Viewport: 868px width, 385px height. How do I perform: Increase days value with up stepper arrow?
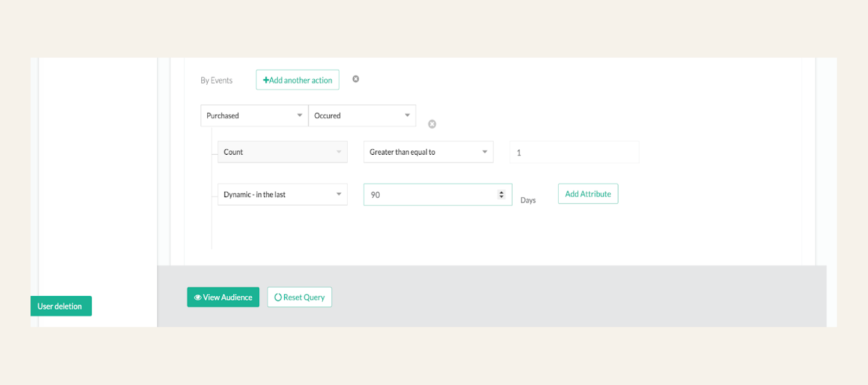click(x=501, y=192)
